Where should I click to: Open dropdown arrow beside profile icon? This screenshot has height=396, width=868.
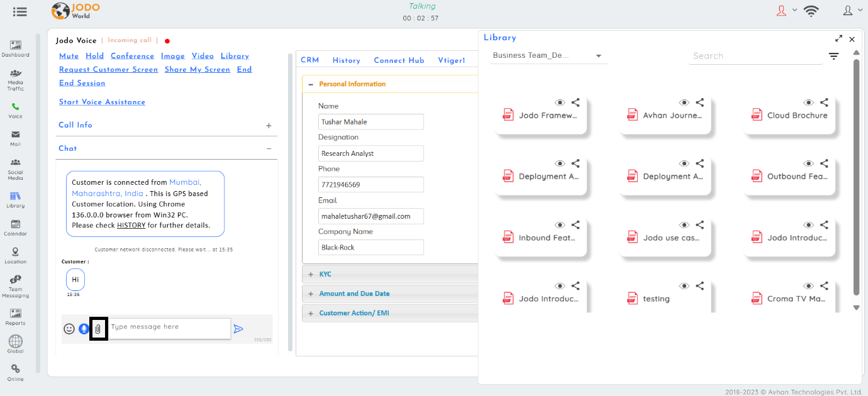click(x=860, y=10)
